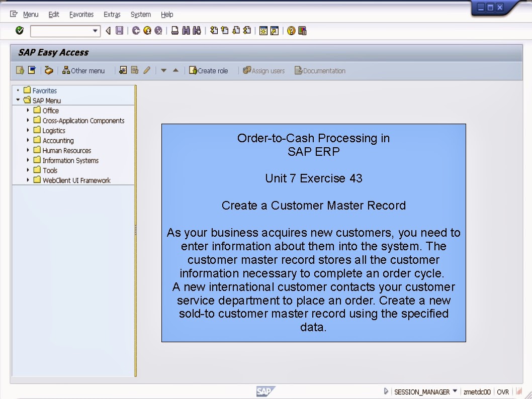Click the Move Favorites Down arrow

pos(163,70)
